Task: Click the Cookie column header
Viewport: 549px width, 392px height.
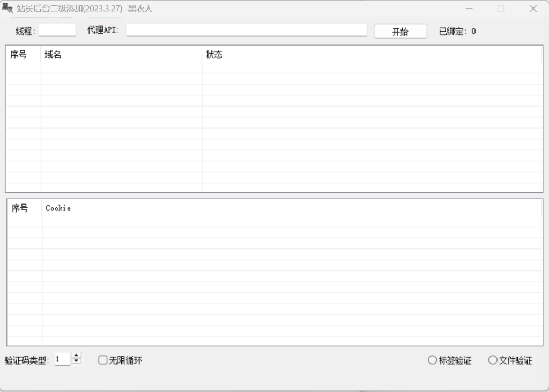Action: pos(58,208)
